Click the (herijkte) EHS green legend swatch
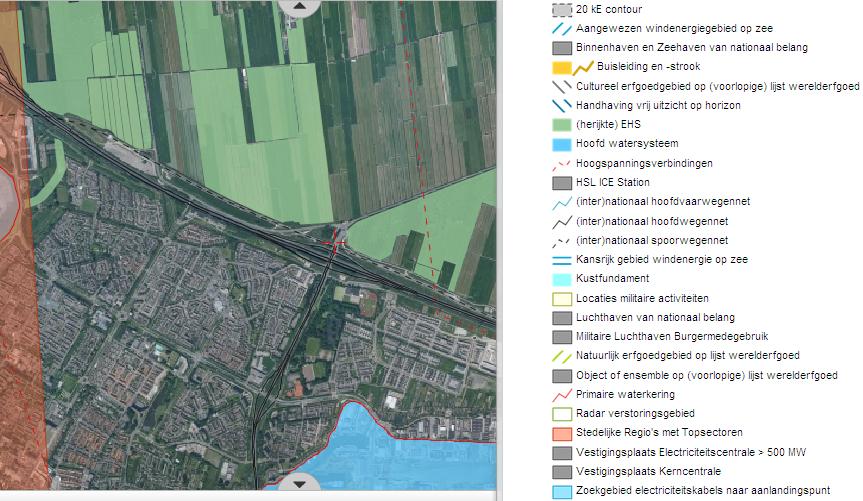The width and height of the screenshot is (863, 501). [562, 124]
